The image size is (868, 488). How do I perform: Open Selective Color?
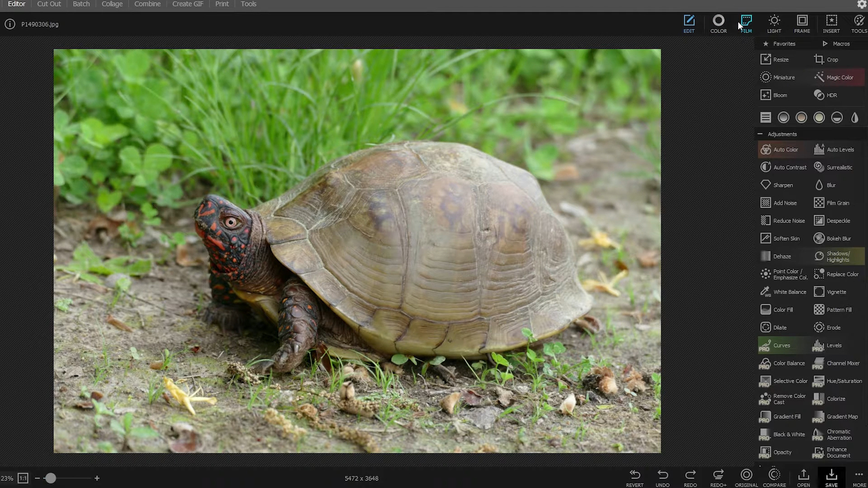coord(784,381)
